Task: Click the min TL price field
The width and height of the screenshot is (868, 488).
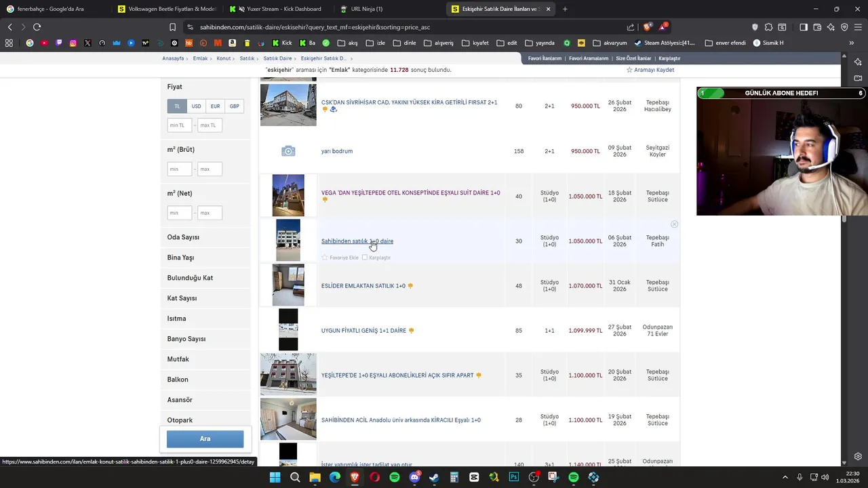Action: tap(180, 125)
